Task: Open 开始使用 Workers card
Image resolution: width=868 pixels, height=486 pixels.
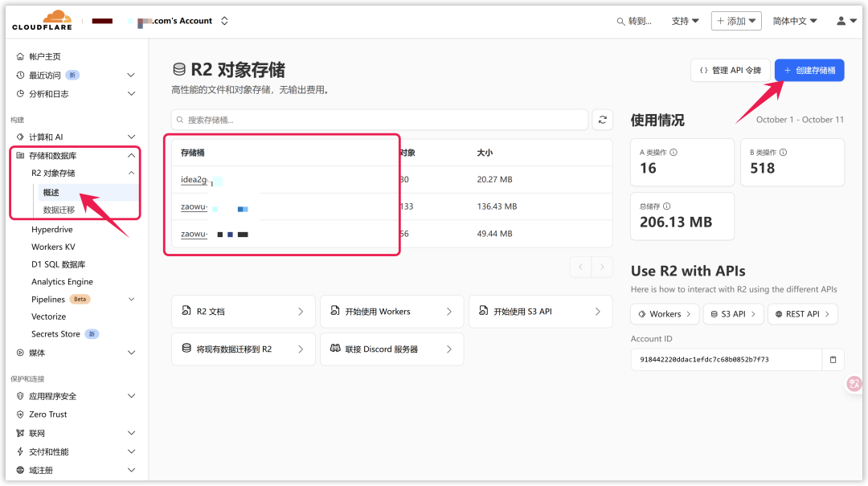Action: click(x=392, y=312)
